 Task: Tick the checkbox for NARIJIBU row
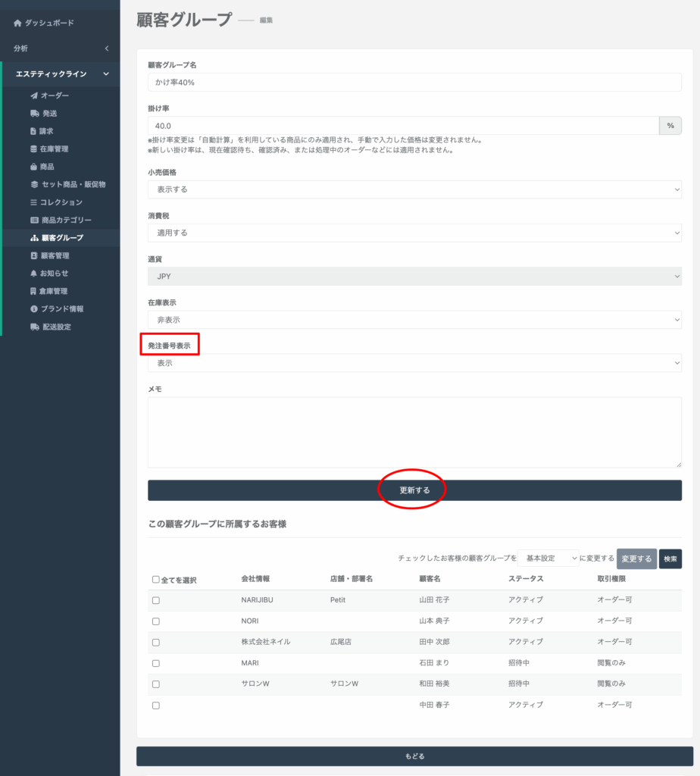pyautogui.click(x=156, y=600)
